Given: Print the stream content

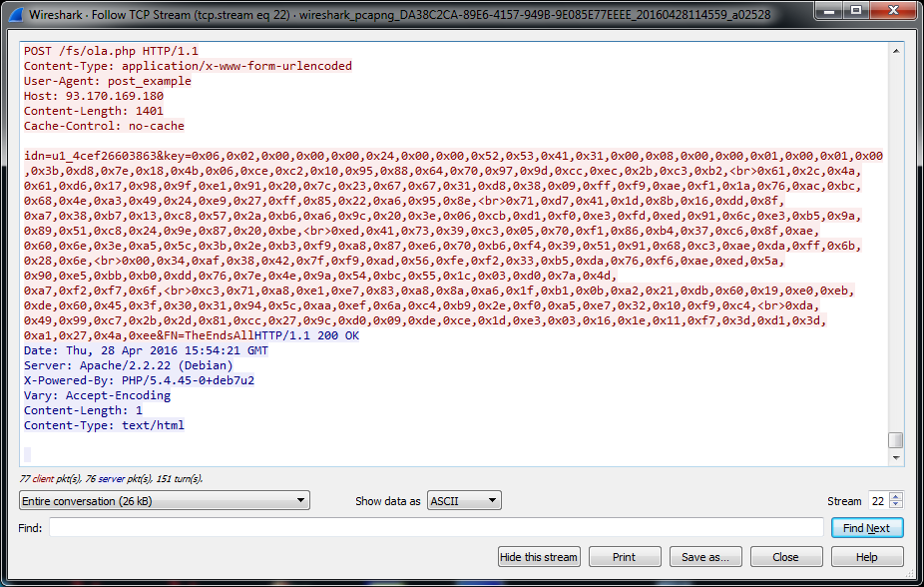Looking at the screenshot, I should [625, 557].
